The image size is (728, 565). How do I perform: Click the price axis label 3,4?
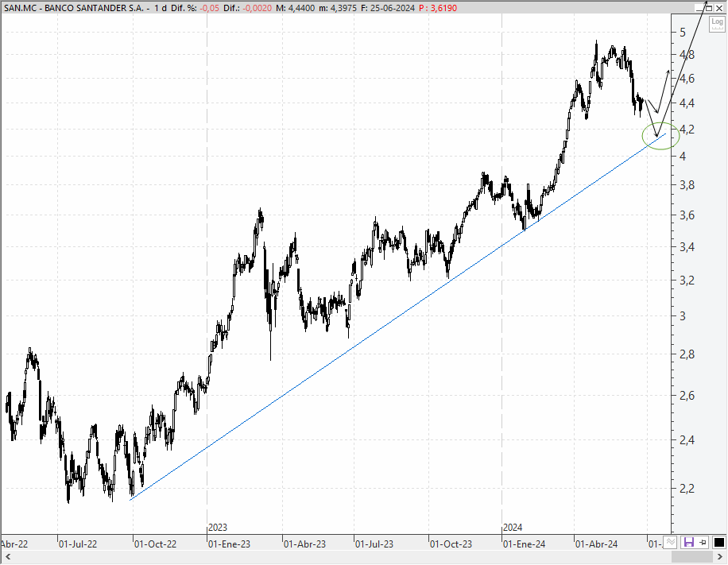pos(687,247)
